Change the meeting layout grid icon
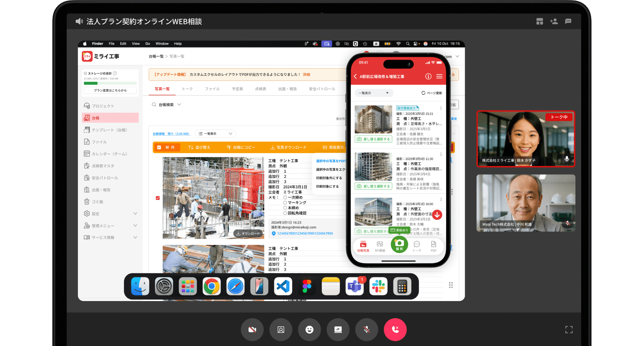The height and width of the screenshot is (346, 644). tap(539, 21)
